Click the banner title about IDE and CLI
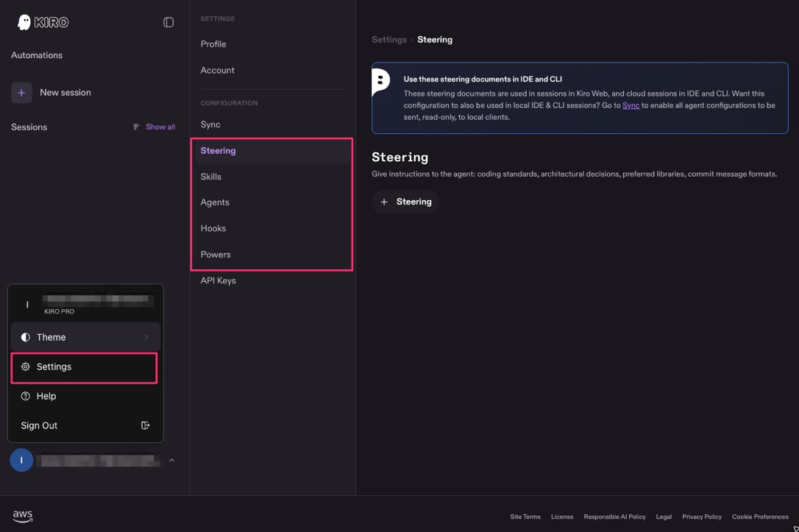799x532 pixels. [483, 79]
